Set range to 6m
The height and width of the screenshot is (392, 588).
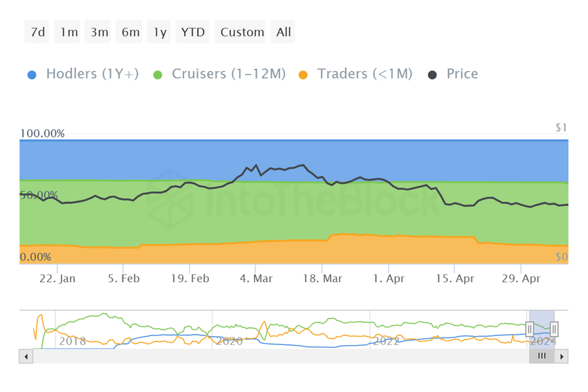point(130,32)
